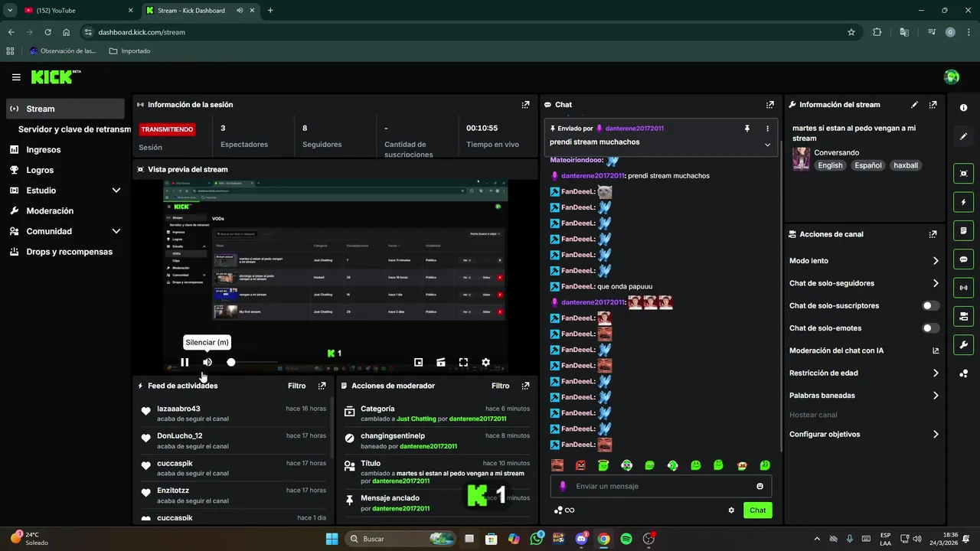Open chat settings gear near Chat button
This screenshot has width=980, height=551.
coord(731,510)
